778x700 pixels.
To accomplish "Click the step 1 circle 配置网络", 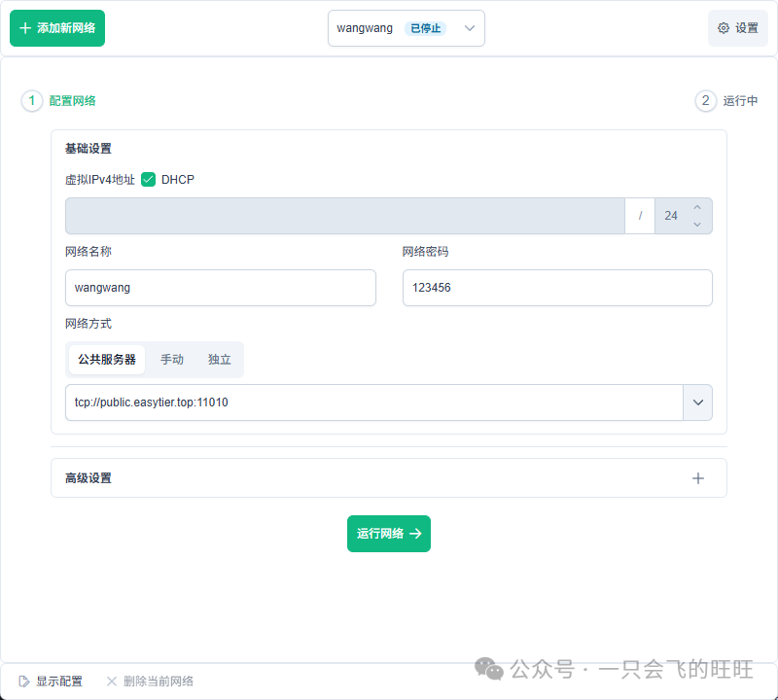I will [32, 101].
